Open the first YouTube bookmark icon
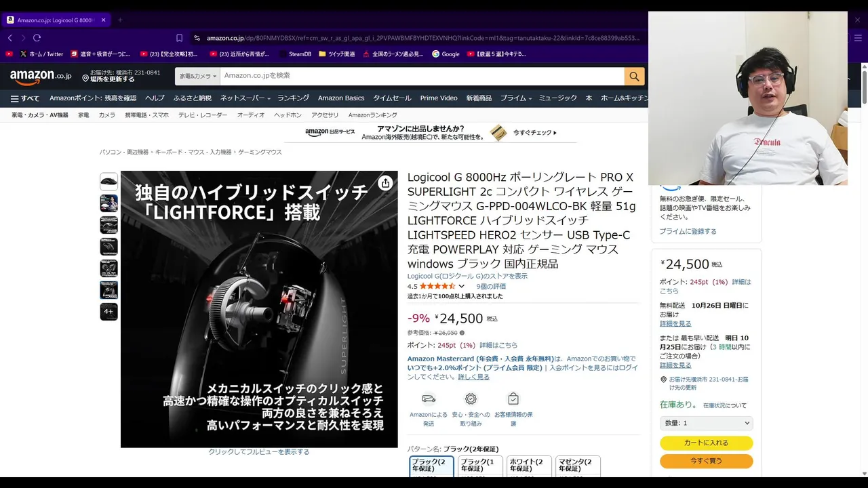The height and width of the screenshot is (488, 868). click(x=9, y=54)
